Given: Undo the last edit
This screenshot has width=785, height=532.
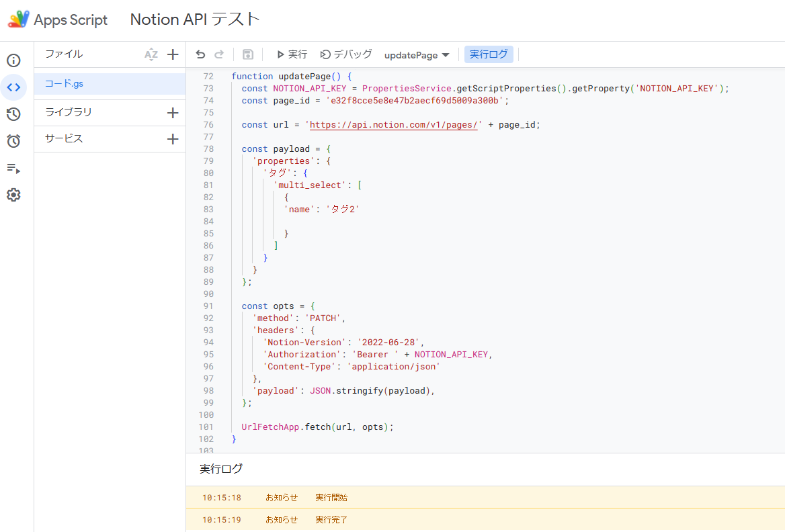Looking at the screenshot, I should [200, 54].
